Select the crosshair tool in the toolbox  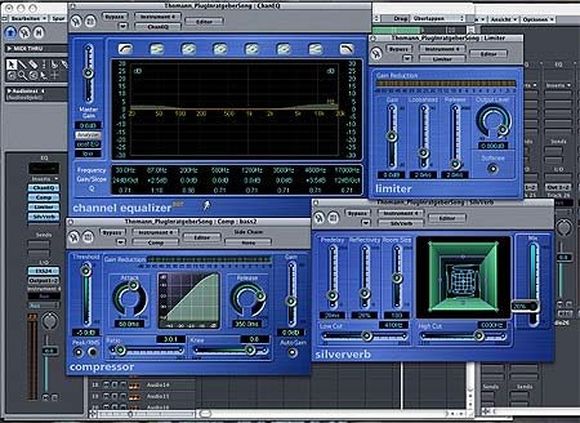(55, 75)
